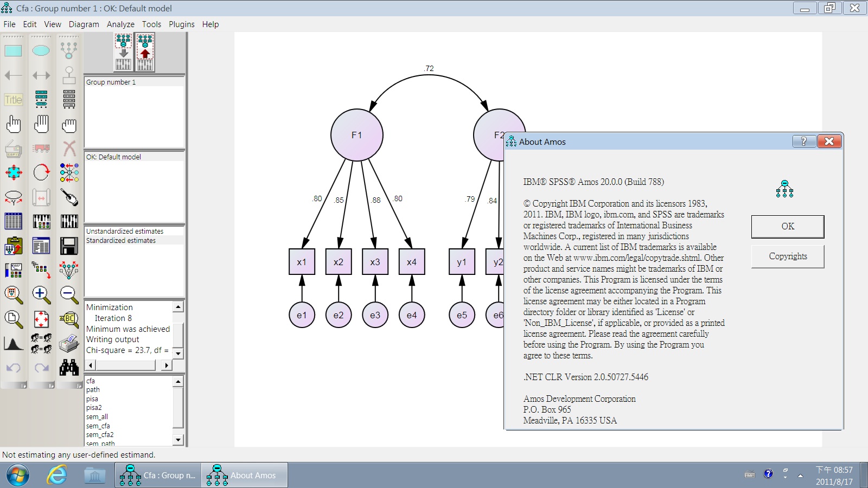Click the Copyrights button in About Amos

coord(788,256)
